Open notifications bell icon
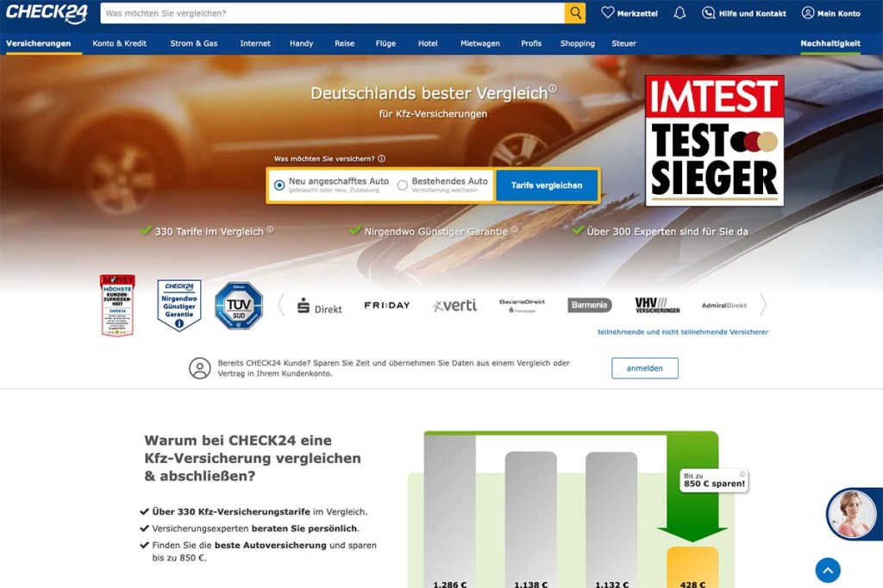Image resolution: width=883 pixels, height=588 pixels. coord(679,13)
